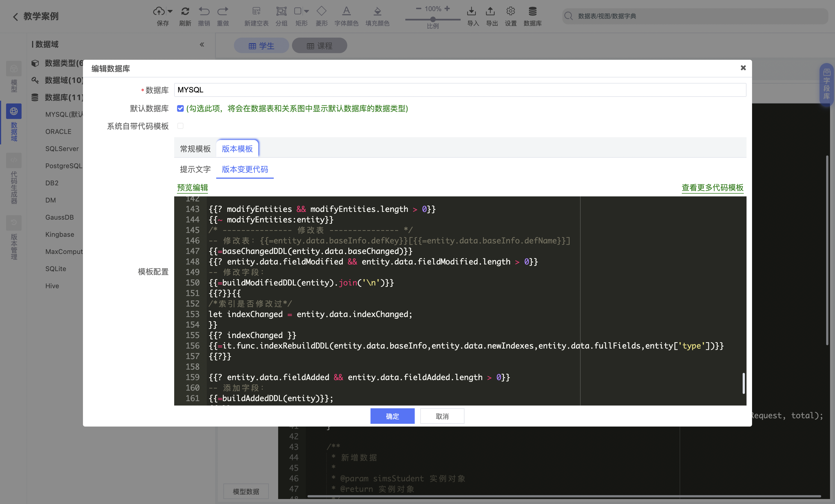Uncheck the default database checkbox
Image resolution: width=835 pixels, height=504 pixels.
[180, 108]
